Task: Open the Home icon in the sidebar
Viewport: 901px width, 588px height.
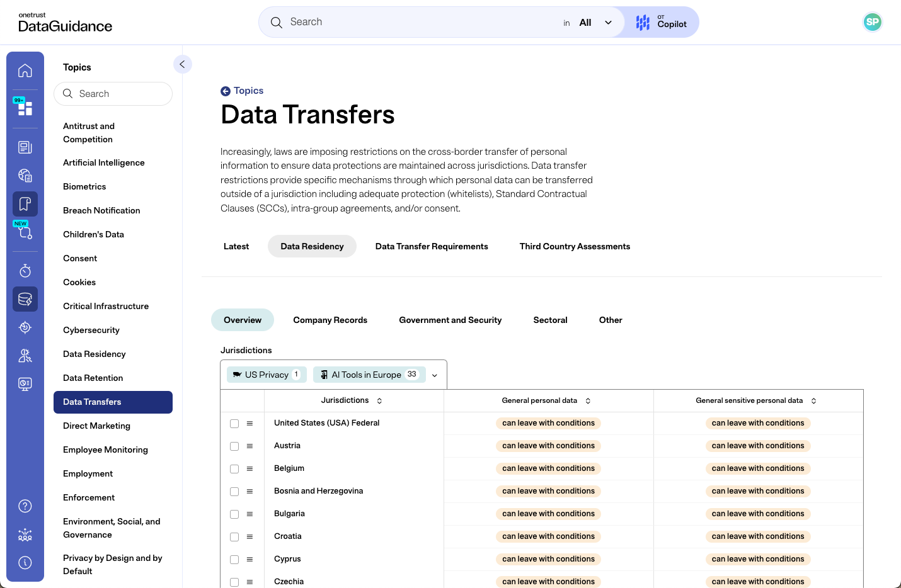Action: pyautogui.click(x=25, y=71)
